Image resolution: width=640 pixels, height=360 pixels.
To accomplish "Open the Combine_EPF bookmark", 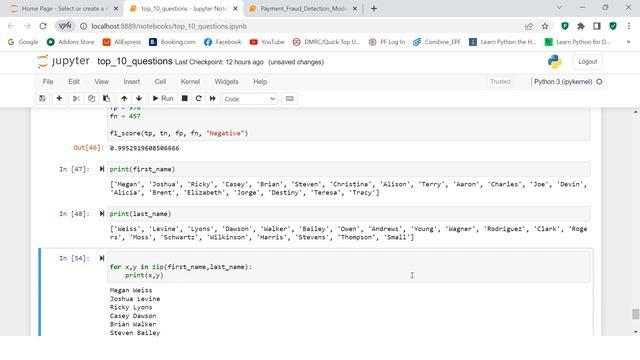I will point(437,42).
